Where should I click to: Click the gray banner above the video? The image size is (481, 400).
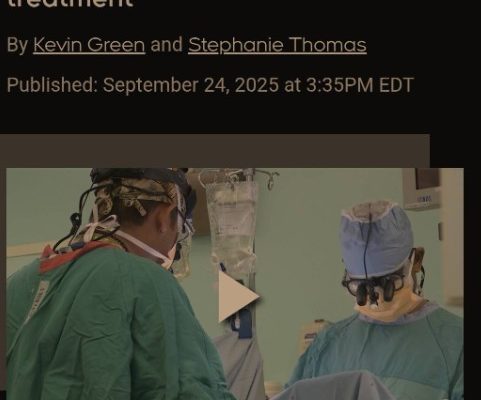[x=215, y=151]
